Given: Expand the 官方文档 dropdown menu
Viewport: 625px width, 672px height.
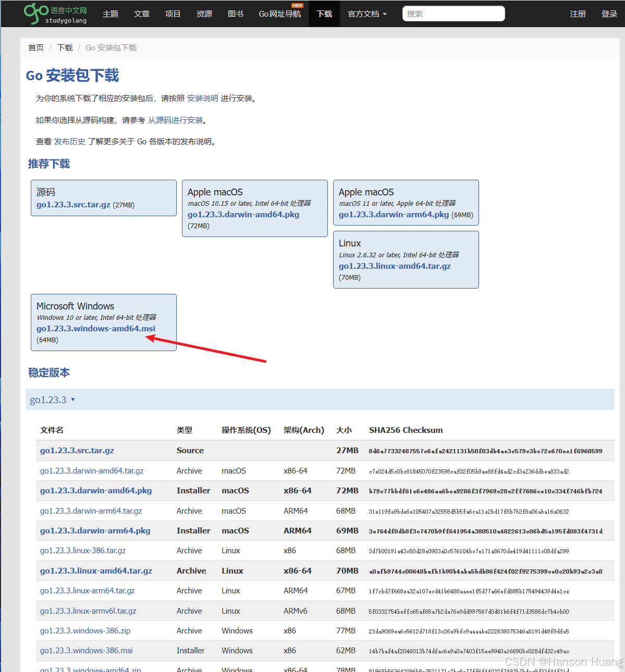Looking at the screenshot, I should 367,14.
